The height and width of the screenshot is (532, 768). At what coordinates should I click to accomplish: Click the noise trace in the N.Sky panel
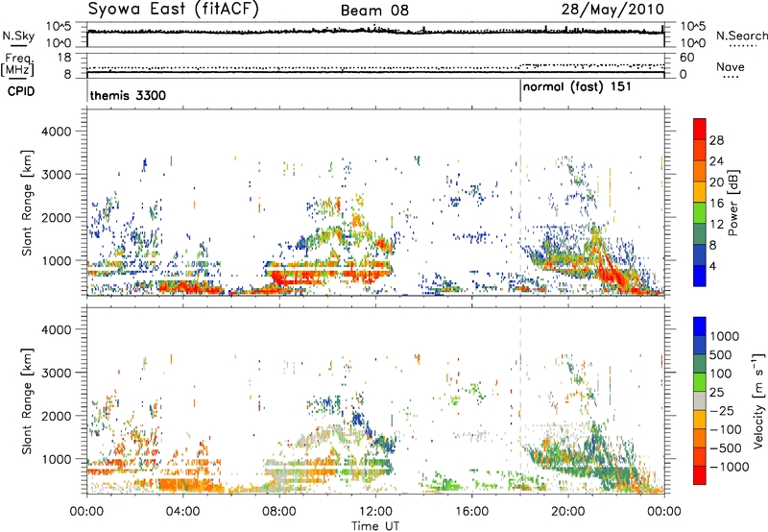point(375,31)
